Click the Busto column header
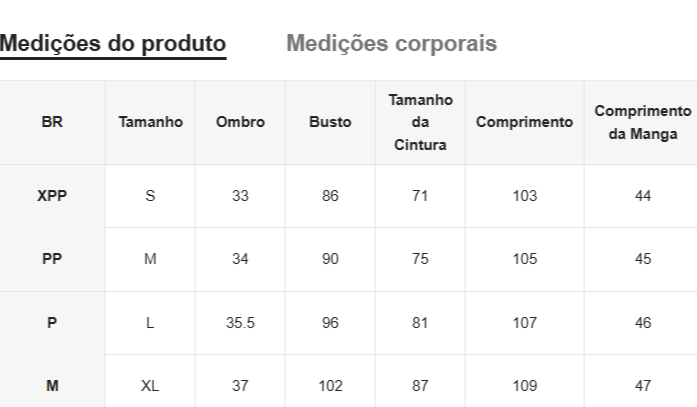The height and width of the screenshot is (407, 697). (x=330, y=122)
